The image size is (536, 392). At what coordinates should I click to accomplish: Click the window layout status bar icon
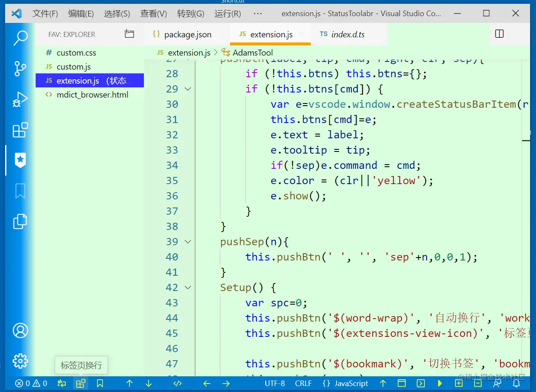401,384
